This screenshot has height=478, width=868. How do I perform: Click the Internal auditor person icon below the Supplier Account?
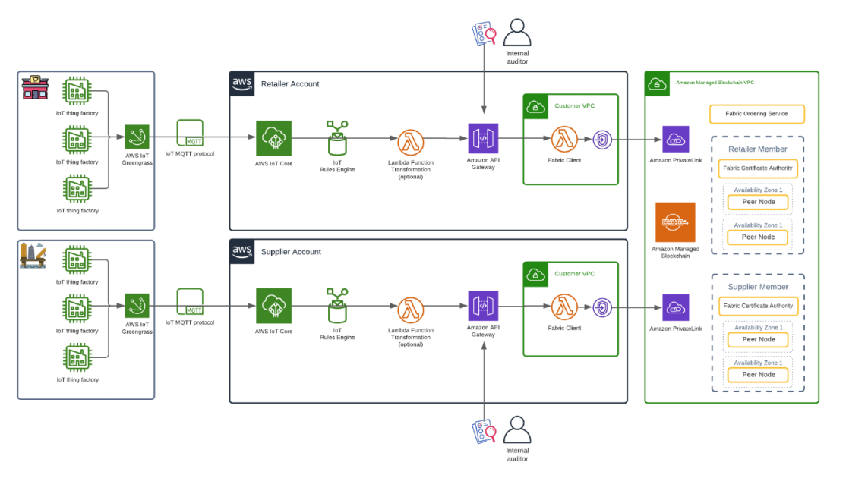(x=517, y=430)
